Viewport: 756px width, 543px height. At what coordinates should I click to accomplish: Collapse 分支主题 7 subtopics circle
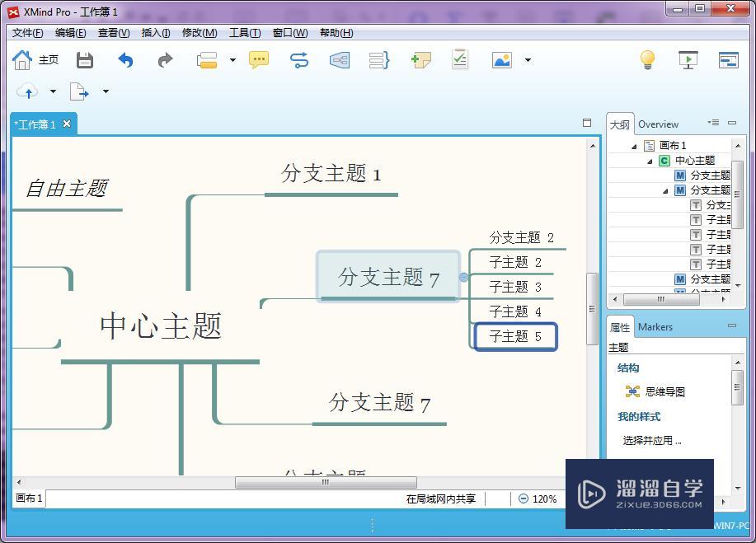click(x=464, y=277)
